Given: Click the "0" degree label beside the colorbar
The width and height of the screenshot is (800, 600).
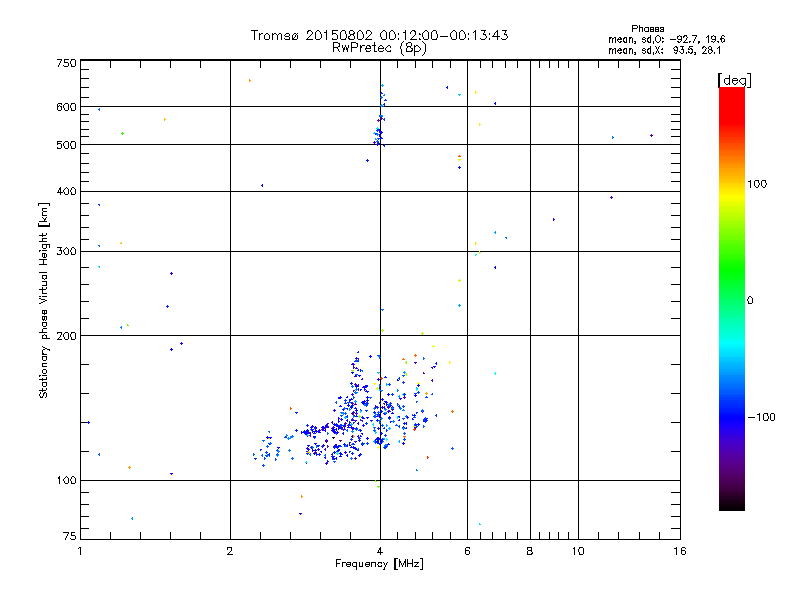Looking at the screenshot, I should coord(750,301).
